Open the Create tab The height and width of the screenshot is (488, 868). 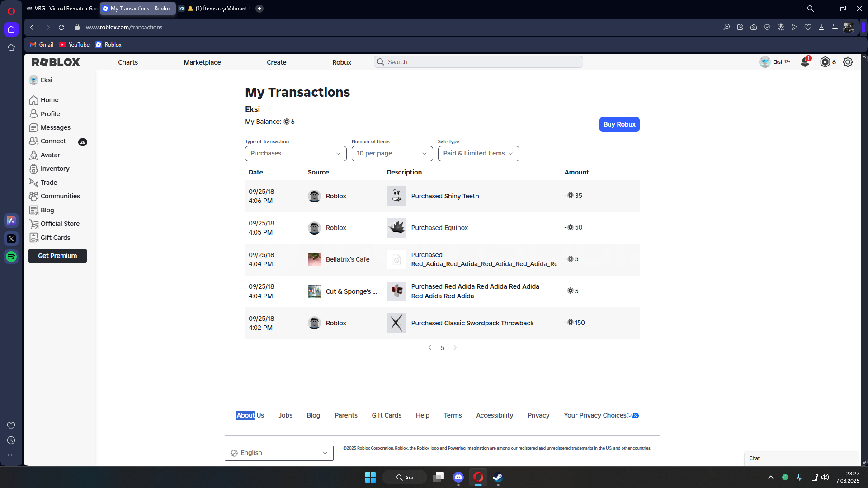(x=276, y=62)
